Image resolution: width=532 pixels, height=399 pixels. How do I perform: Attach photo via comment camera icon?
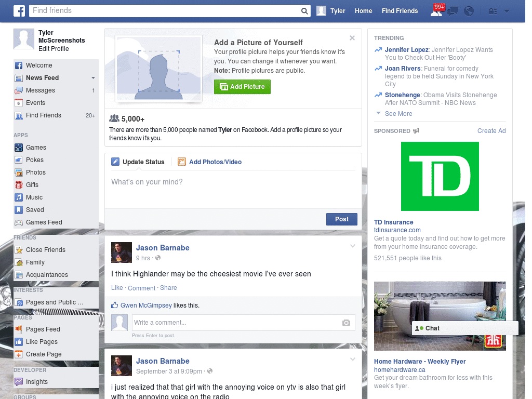pos(346,323)
